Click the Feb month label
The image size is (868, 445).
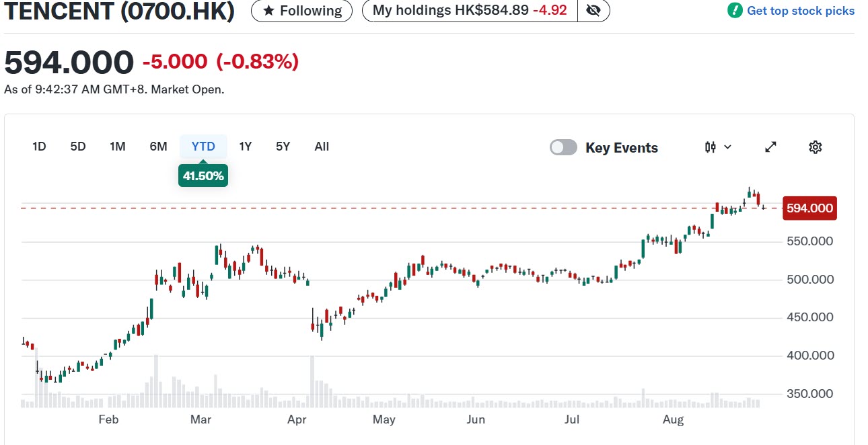[108, 420]
